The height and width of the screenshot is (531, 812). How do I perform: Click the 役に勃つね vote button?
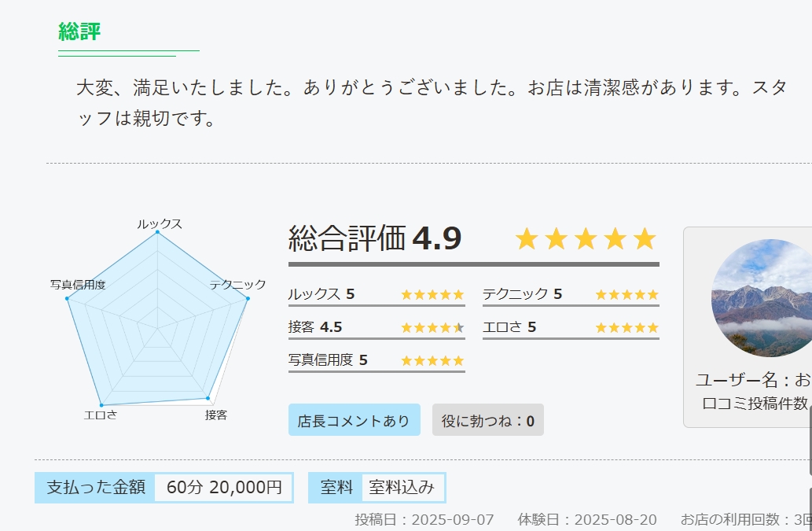click(488, 419)
